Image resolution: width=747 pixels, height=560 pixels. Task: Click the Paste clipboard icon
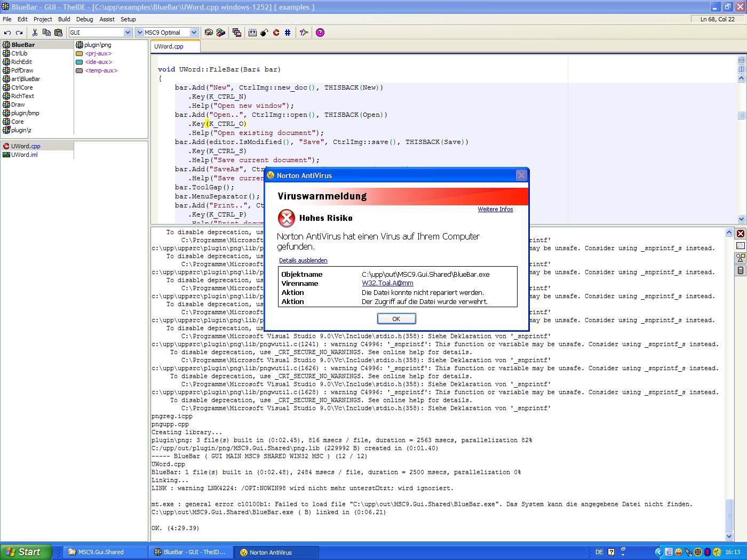click(x=58, y=33)
